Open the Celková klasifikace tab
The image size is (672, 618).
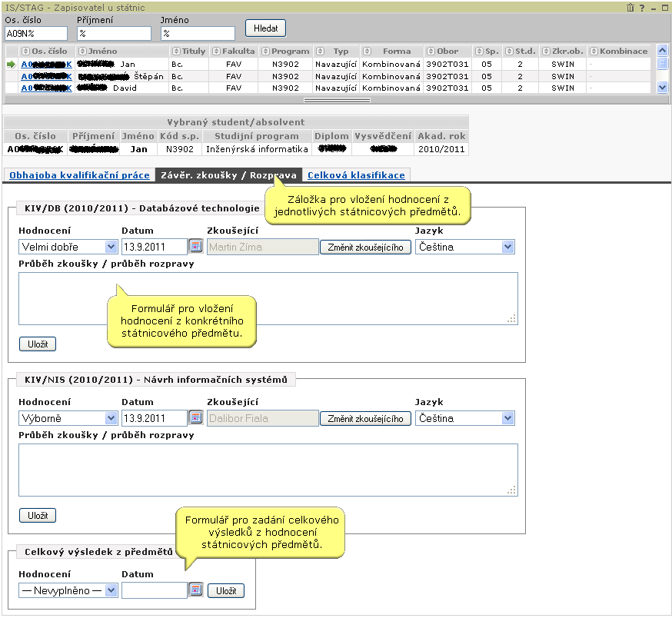point(356,175)
